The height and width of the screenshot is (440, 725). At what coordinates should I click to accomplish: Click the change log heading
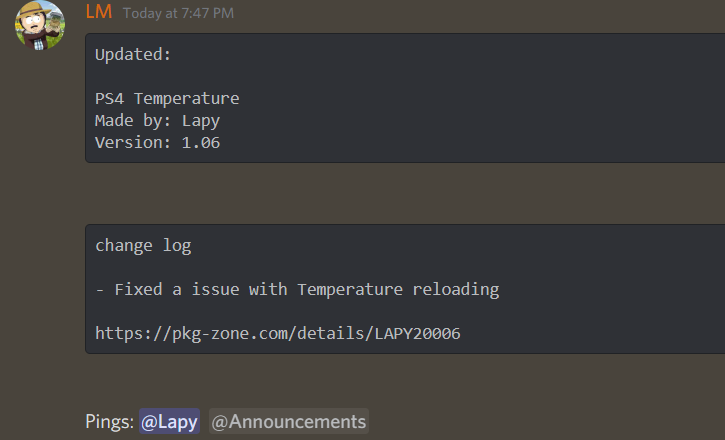tap(143, 246)
